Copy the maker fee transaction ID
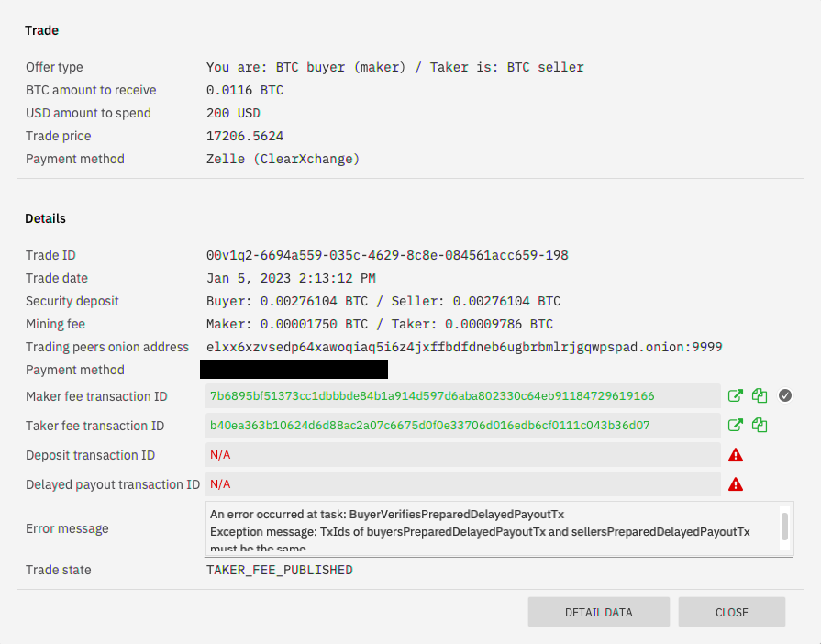This screenshot has width=821, height=644. [x=759, y=395]
